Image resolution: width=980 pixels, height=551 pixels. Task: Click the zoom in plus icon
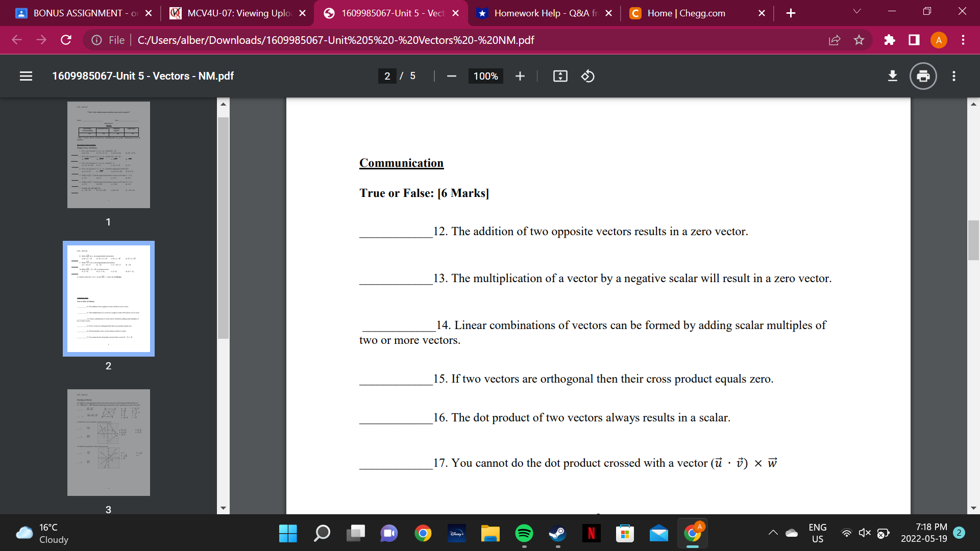click(520, 76)
